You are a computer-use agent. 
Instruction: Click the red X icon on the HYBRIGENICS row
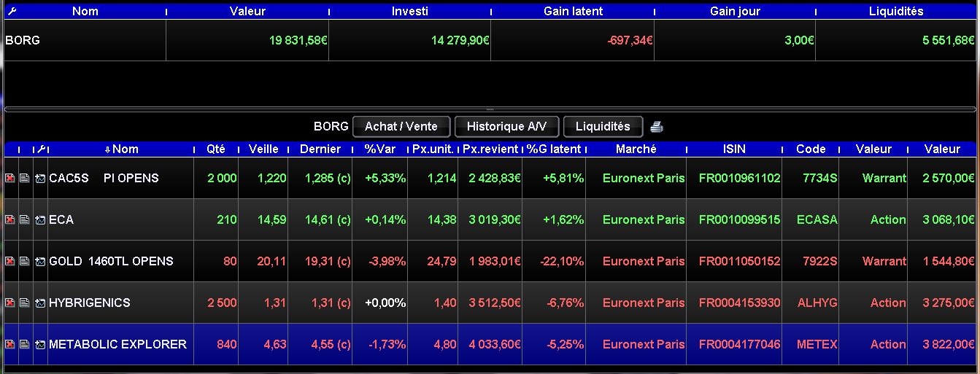click(x=10, y=303)
